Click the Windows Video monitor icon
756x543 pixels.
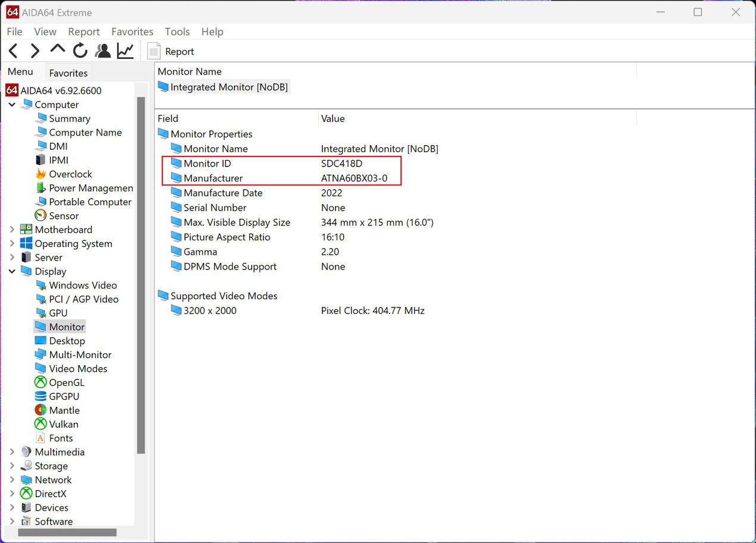pyautogui.click(x=40, y=285)
